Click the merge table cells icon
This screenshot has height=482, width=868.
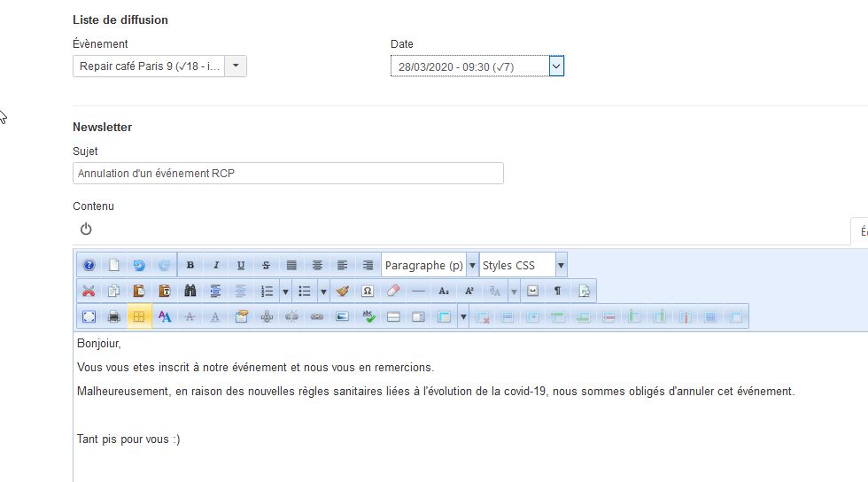(x=736, y=317)
